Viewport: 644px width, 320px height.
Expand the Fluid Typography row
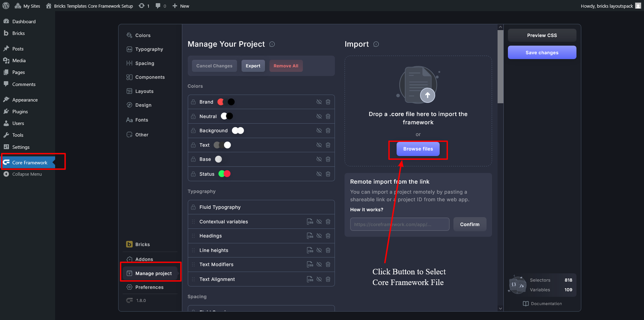point(261,207)
